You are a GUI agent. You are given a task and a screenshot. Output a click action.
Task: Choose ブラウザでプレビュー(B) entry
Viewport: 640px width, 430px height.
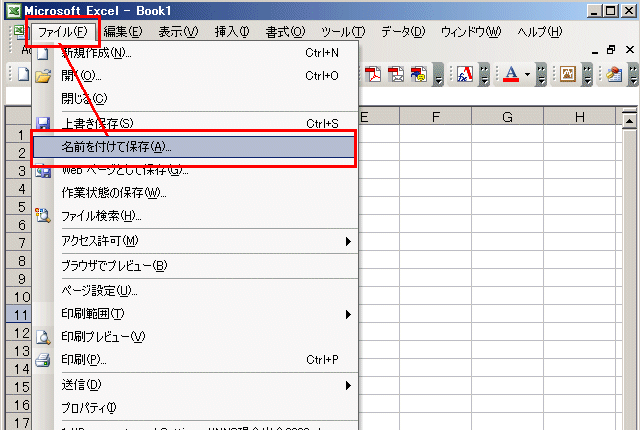click(196, 266)
